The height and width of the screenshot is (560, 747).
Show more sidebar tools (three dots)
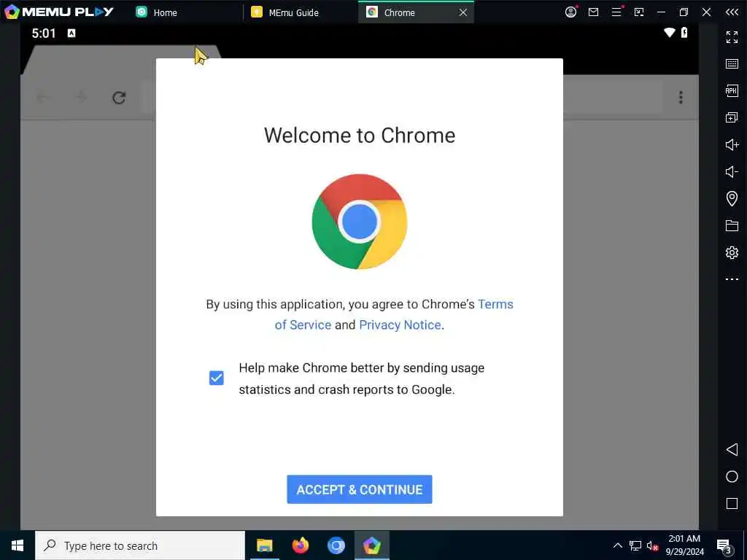[732, 279]
